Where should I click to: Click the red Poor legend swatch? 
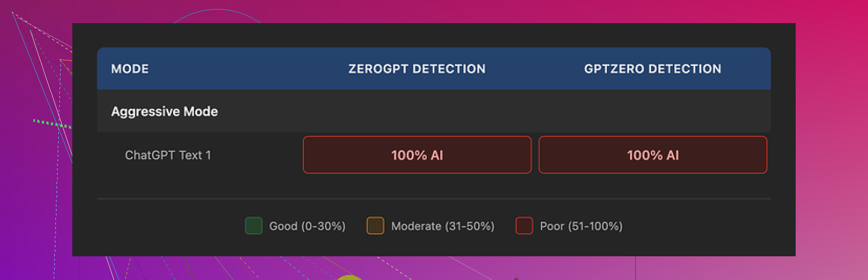[524, 226]
